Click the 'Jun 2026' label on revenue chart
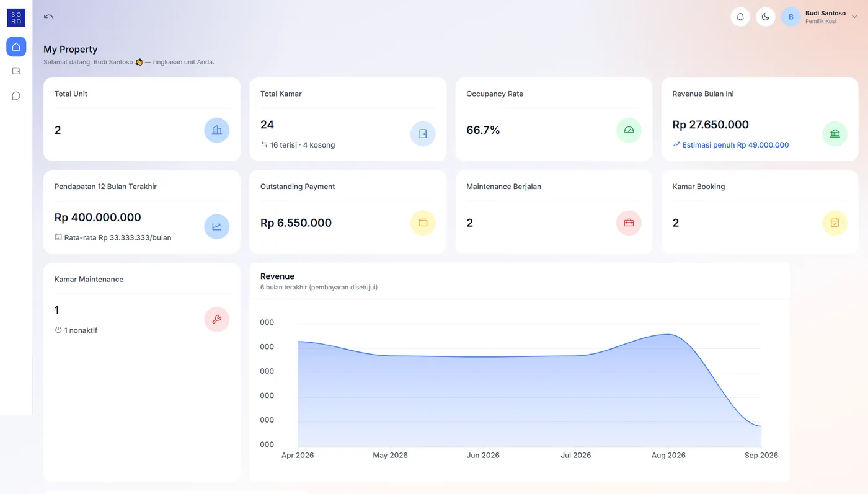 pos(483,455)
